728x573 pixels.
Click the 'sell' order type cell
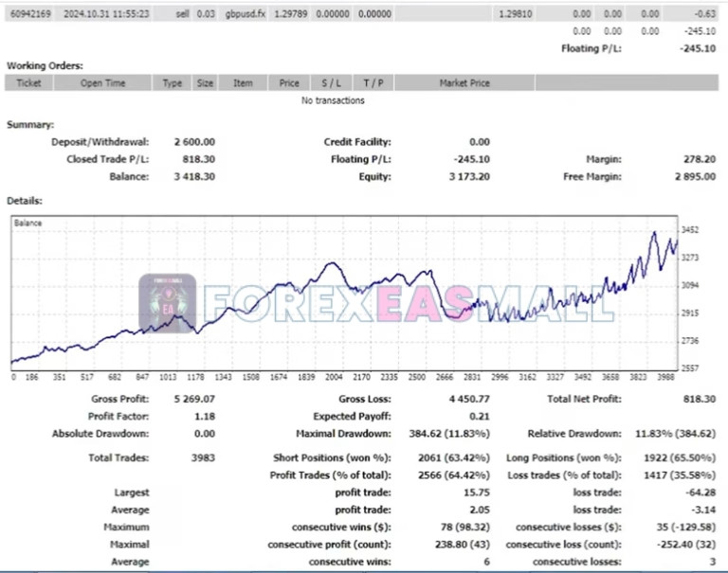click(182, 14)
